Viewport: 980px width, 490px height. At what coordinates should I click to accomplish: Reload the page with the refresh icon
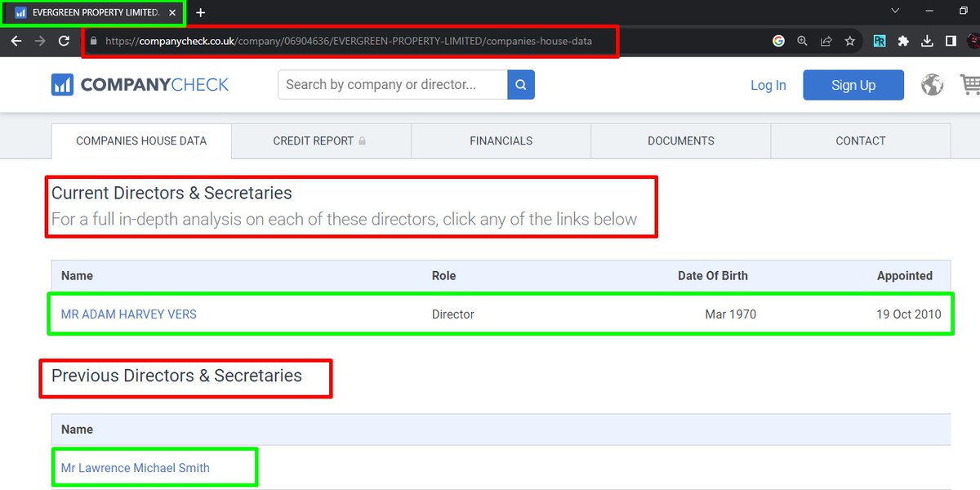64,40
